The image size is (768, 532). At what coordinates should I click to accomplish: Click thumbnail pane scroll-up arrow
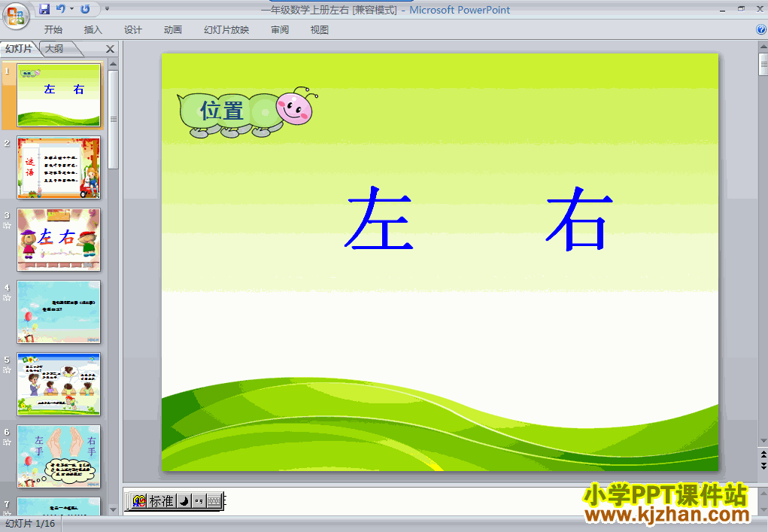click(x=113, y=64)
